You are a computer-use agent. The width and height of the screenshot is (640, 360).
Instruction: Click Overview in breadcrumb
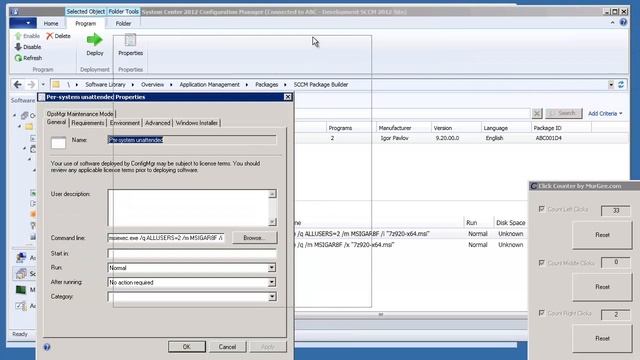[x=152, y=84]
